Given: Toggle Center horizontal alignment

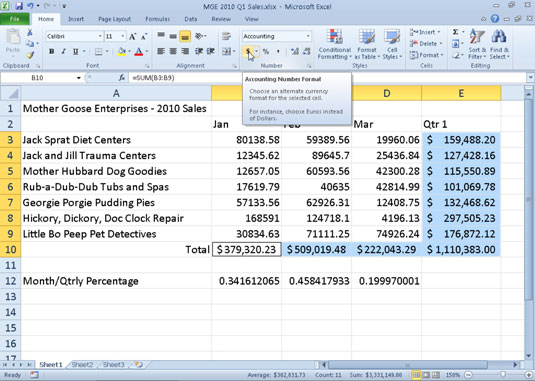Looking at the screenshot, I should (173, 52).
